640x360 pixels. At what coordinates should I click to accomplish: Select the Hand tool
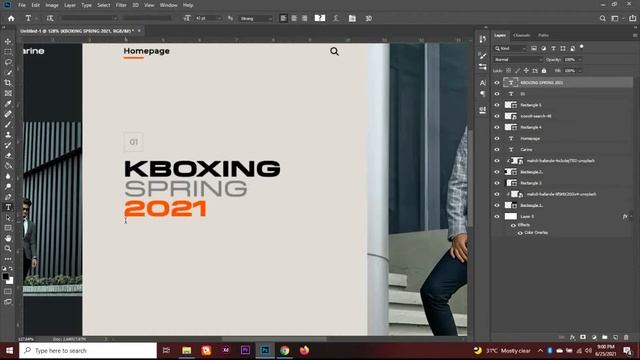tap(8, 238)
